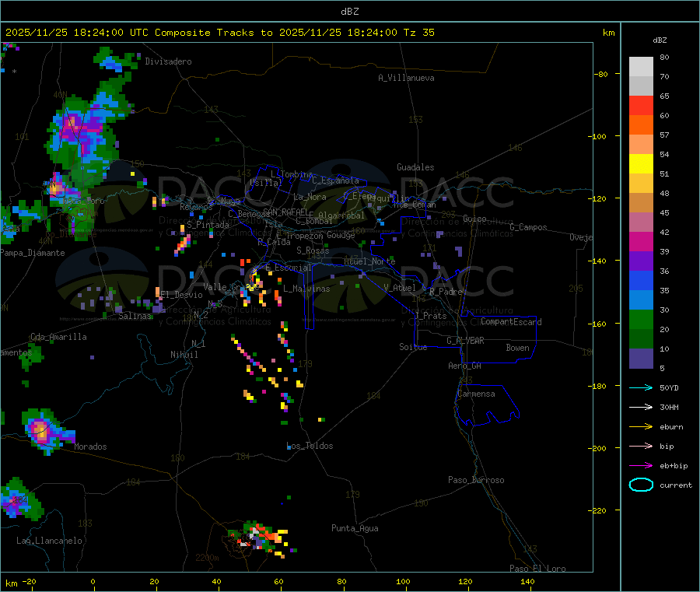Select the dark orange 57–60 dBZ legend swatch

click(x=641, y=125)
